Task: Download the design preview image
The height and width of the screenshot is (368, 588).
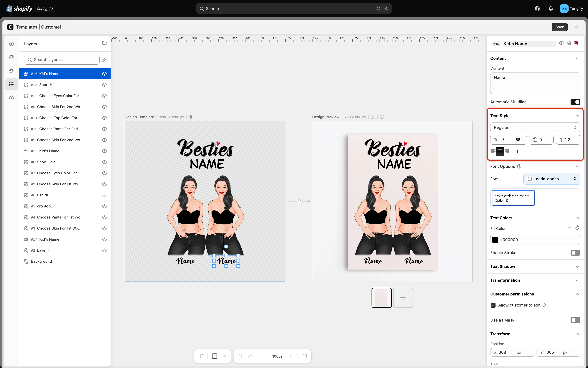Action: (x=373, y=117)
